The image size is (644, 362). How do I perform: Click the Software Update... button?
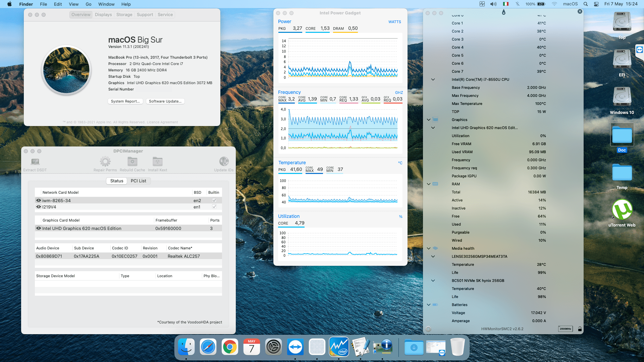pyautogui.click(x=165, y=101)
